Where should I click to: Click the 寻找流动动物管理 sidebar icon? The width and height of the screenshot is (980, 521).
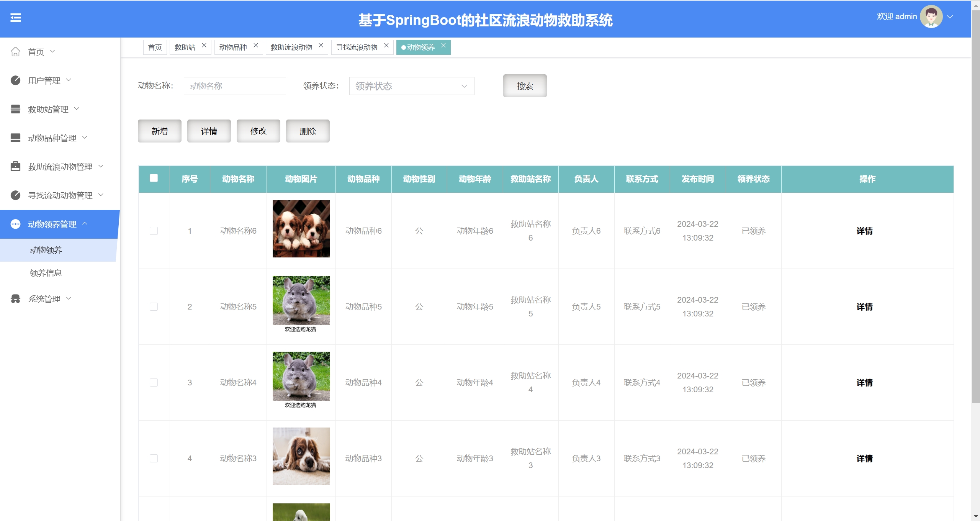click(x=15, y=195)
